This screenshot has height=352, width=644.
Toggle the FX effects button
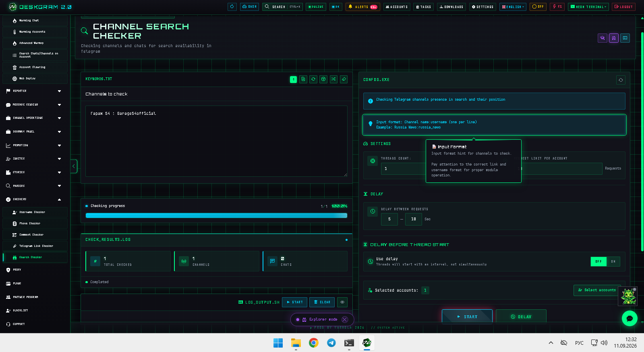click(557, 7)
